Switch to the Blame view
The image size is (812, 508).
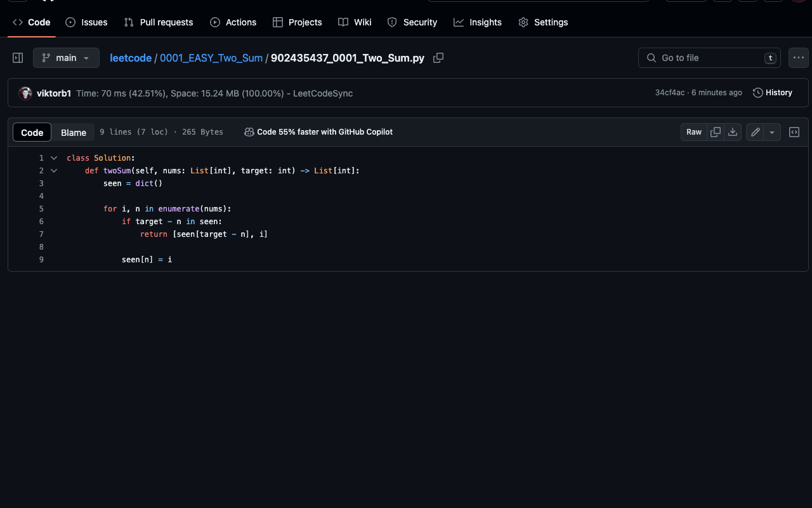pyautogui.click(x=73, y=132)
